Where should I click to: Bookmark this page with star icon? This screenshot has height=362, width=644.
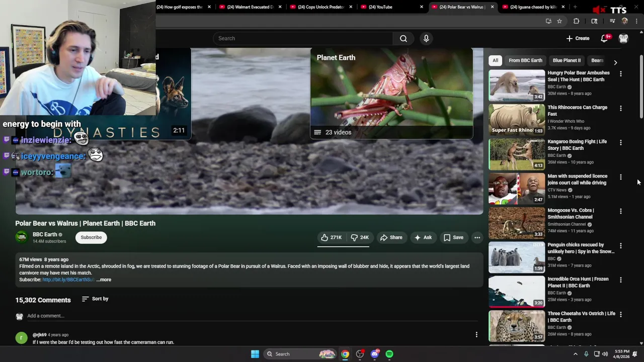tap(559, 21)
